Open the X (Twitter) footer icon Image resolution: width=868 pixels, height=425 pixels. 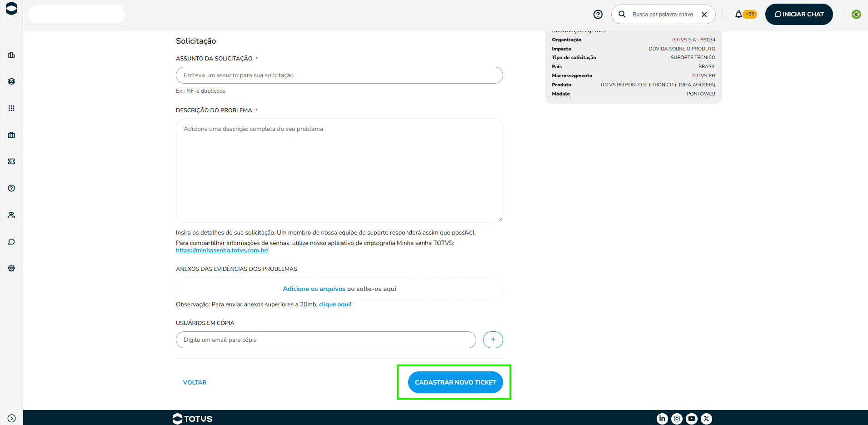point(706,419)
